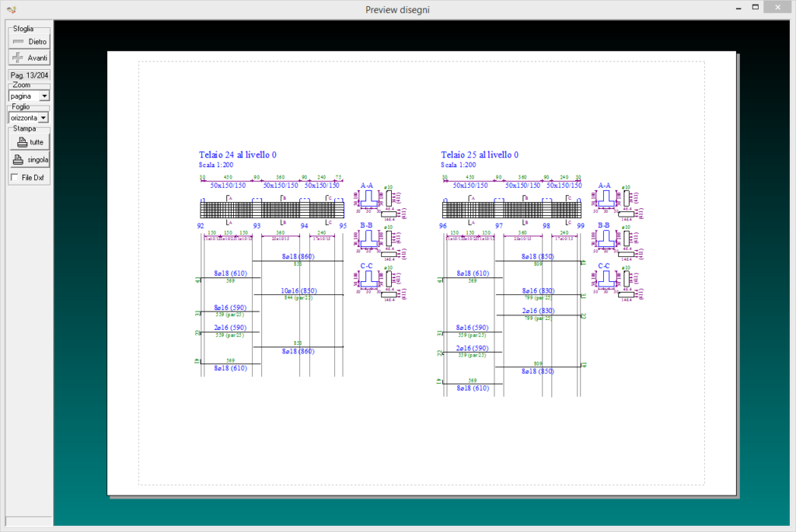Print single page with the singola button

click(30, 160)
